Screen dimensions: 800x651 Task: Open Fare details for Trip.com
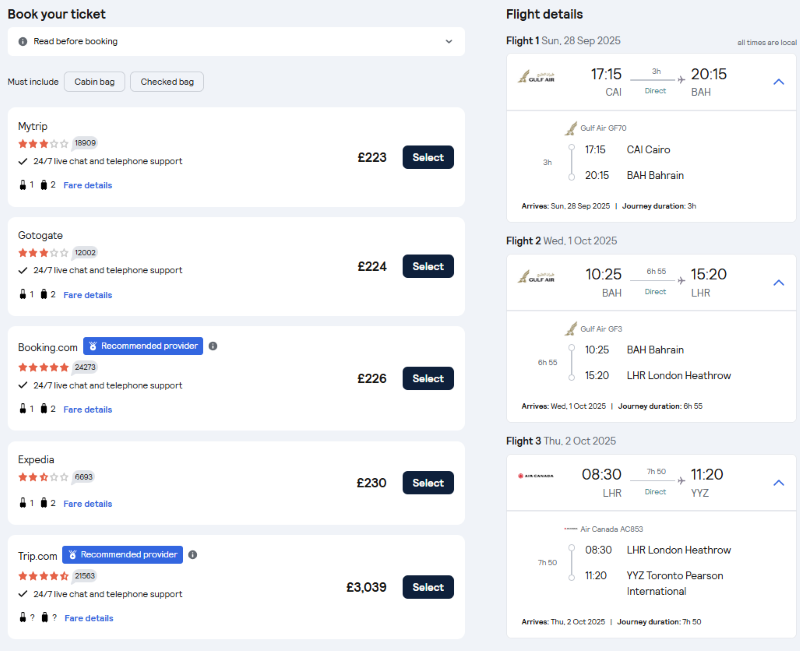pyautogui.click(x=89, y=618)
